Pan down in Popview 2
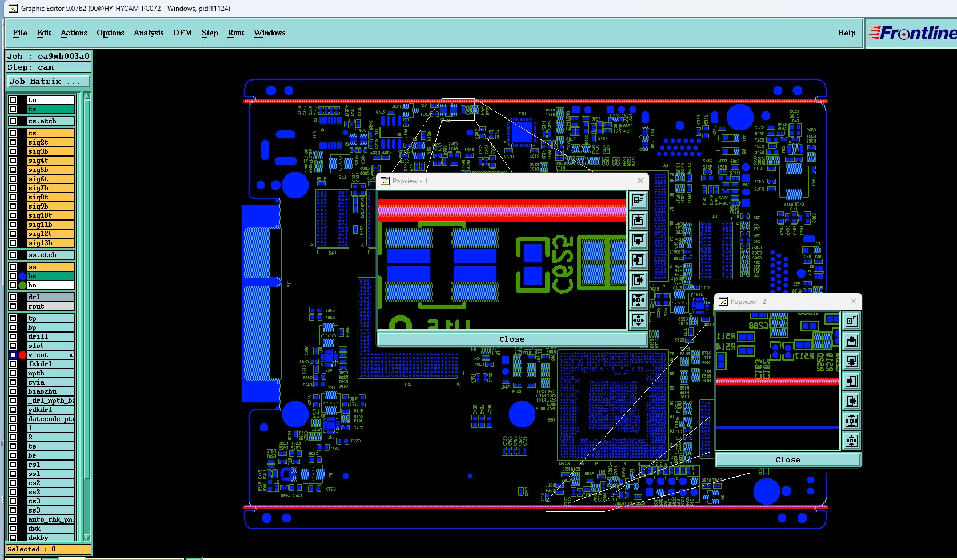The width and height of the screenshot is (957, 560). 851,361
